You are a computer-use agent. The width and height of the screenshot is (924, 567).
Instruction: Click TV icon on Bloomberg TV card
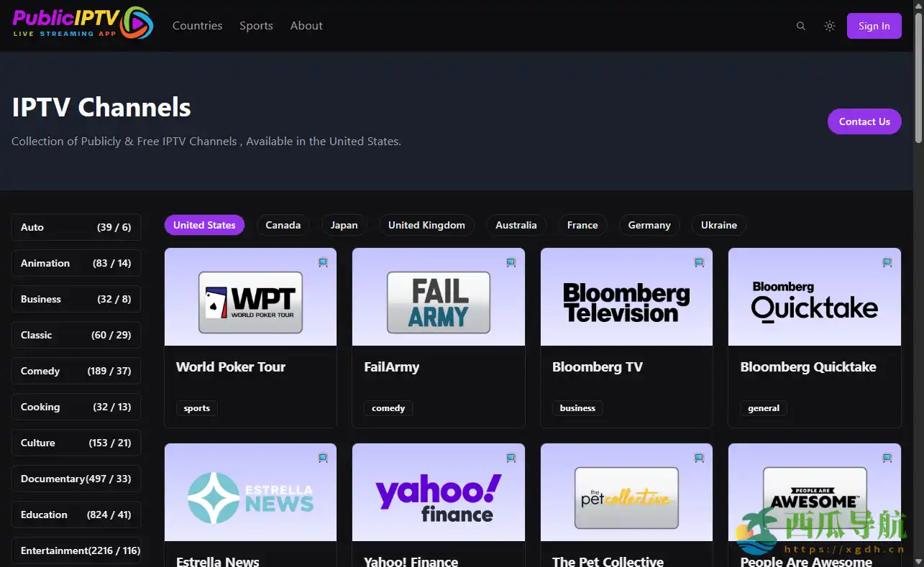699,262
